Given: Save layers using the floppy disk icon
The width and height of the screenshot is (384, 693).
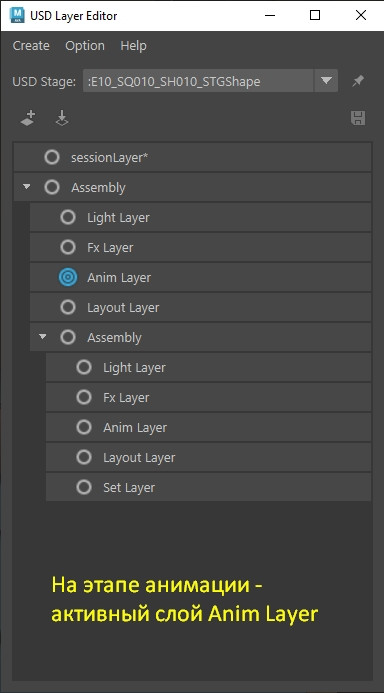Looking at the screenshot, I should point(358,118).
